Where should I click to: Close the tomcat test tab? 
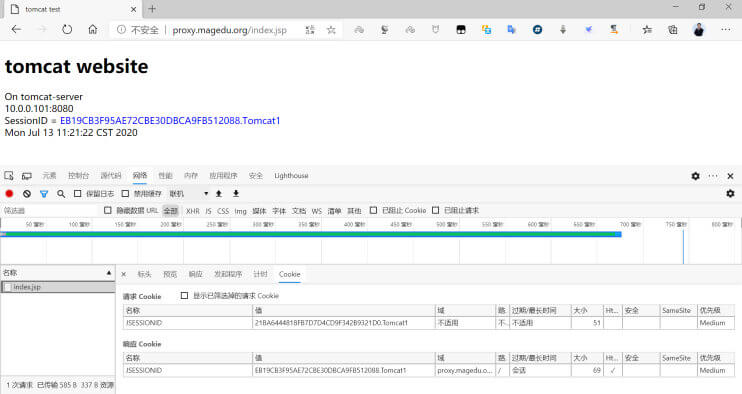[133, 9]
